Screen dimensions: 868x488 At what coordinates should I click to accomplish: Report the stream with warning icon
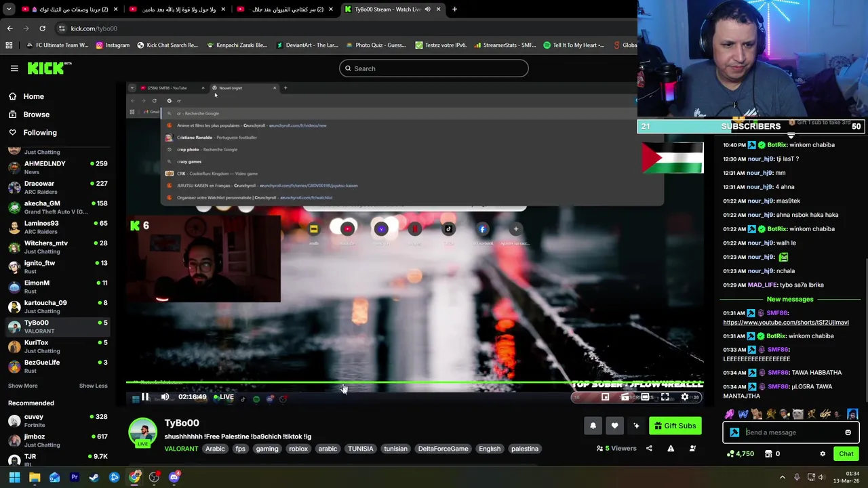pos(671,449)
